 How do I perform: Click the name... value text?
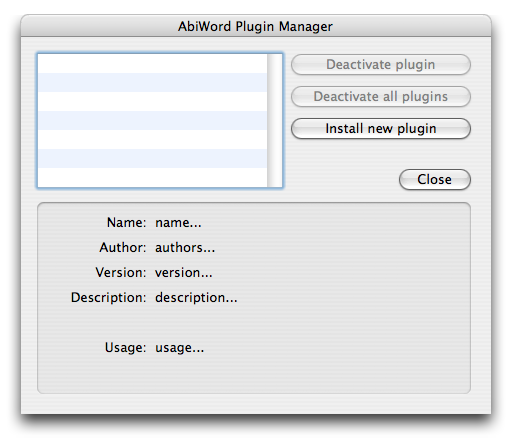coord(178,223)
